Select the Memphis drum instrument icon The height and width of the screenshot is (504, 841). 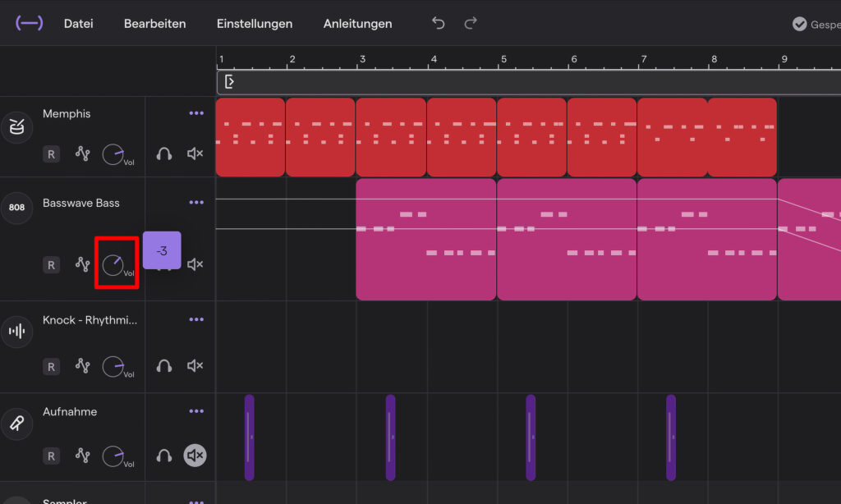16,127
